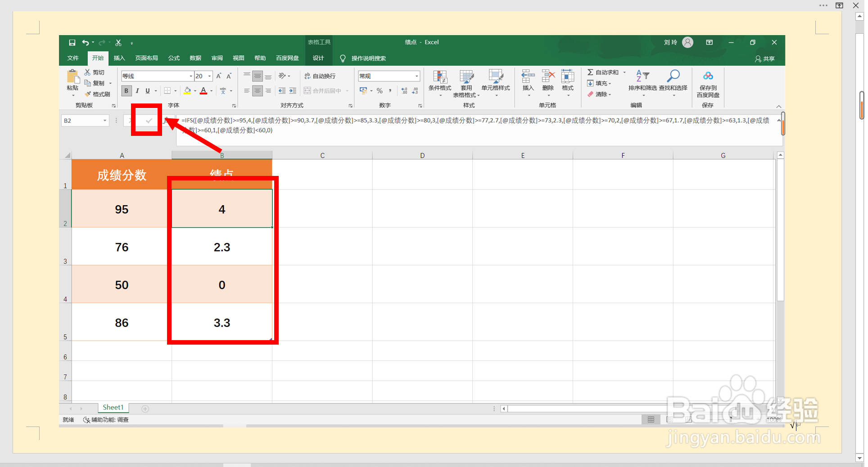Open Cell Styles (单元格样式)
Image resolution: width=868 pixels, height=467 pixels.
pos(496,83)
